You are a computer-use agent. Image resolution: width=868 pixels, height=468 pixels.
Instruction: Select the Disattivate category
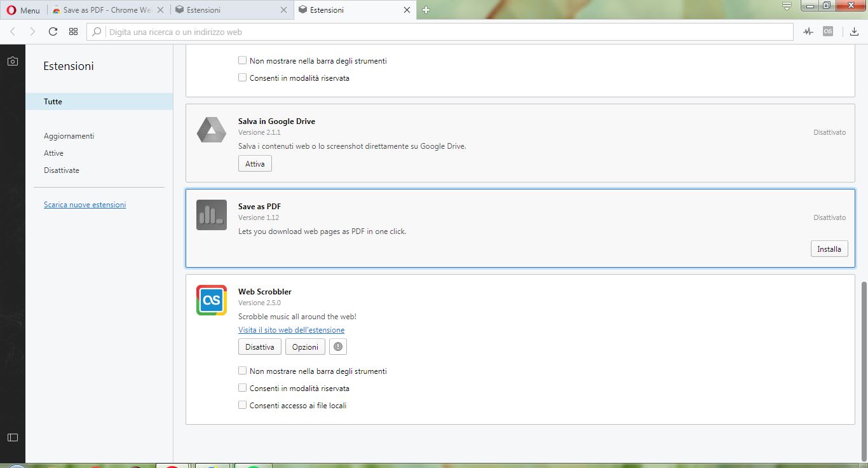click(x=62, y=170)
